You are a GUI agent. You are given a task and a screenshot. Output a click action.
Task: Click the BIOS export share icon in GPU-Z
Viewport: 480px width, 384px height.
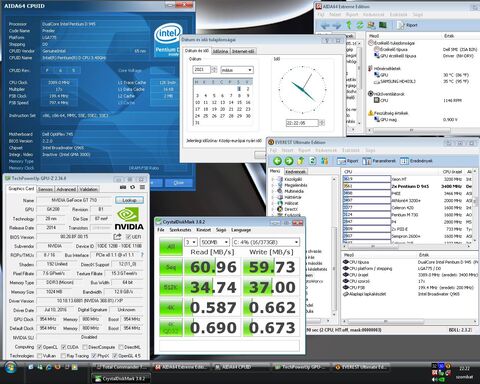coord(117,237)
